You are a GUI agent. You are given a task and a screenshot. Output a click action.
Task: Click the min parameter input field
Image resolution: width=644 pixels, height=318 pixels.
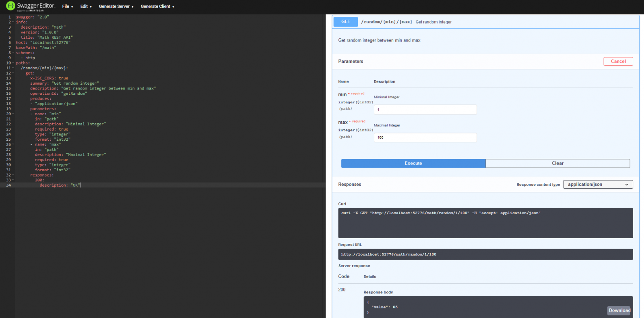(425, 110)
